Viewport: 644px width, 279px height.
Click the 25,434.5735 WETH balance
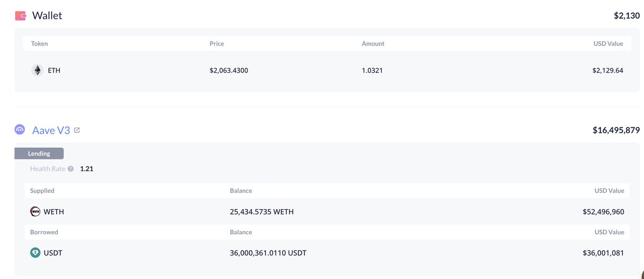[261, 212]
